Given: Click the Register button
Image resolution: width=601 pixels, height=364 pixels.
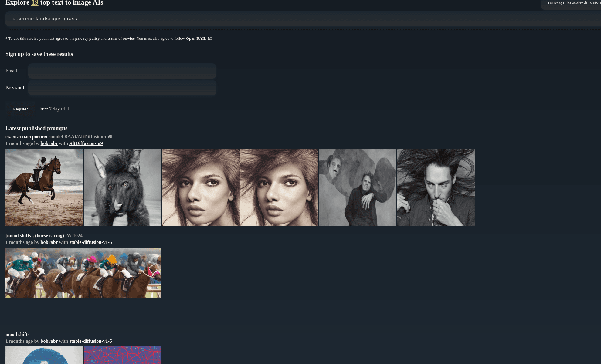Looking at the screenshot, I should [20, 109].
